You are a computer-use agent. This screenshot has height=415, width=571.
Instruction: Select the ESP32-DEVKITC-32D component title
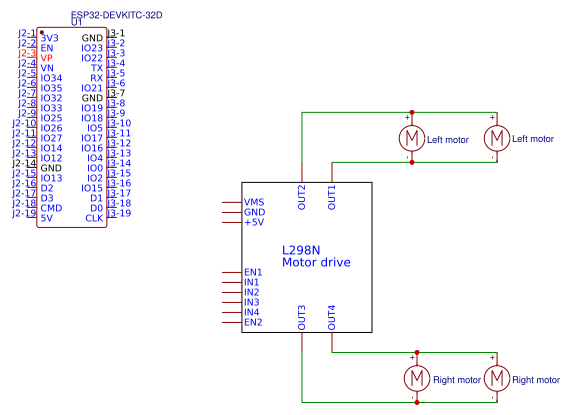click(117, 15)
